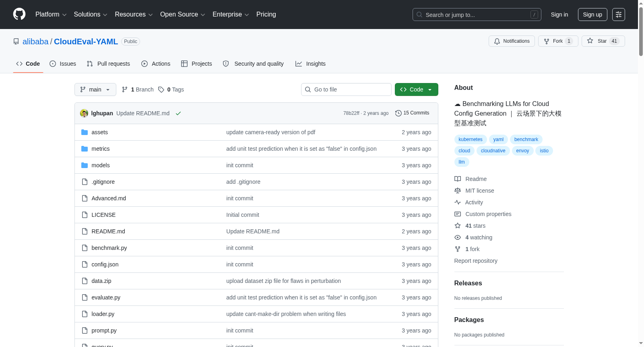The height and width of the screenshot is (347, 644).
Task: Open the appearance settings icon button
Action: pos(619,15)
